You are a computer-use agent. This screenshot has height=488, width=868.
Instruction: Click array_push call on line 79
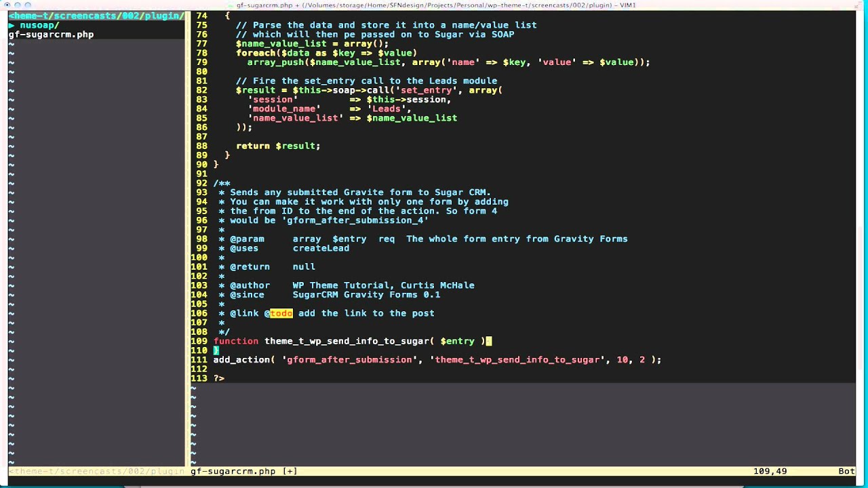coord(448,62)
